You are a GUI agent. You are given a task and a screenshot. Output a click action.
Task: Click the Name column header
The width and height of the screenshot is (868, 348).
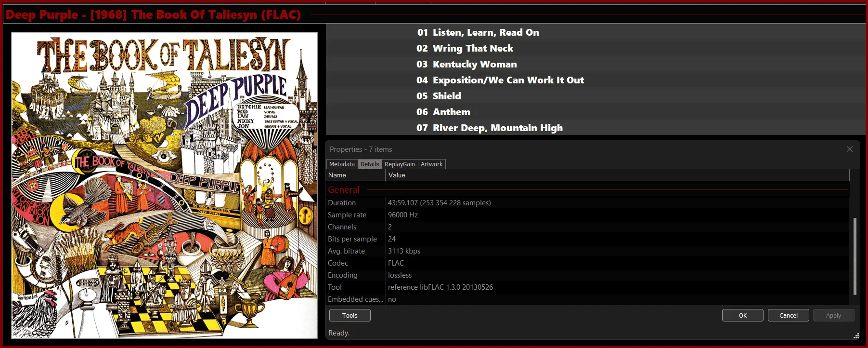tap(356, 175)
